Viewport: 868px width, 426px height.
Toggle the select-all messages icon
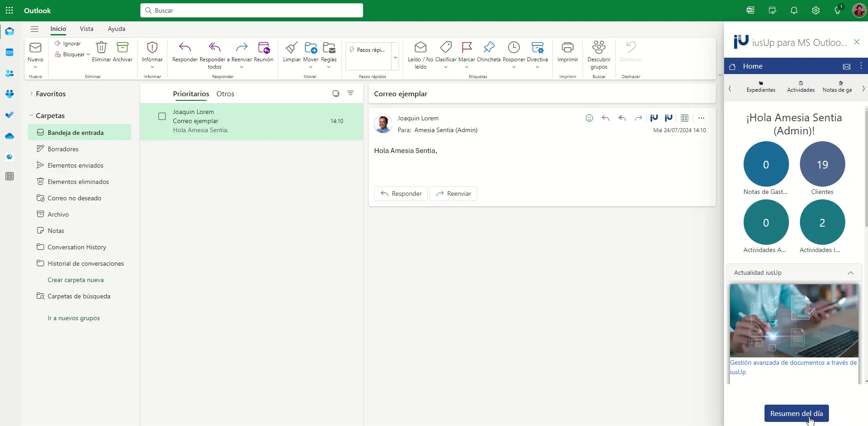point(336,94)
